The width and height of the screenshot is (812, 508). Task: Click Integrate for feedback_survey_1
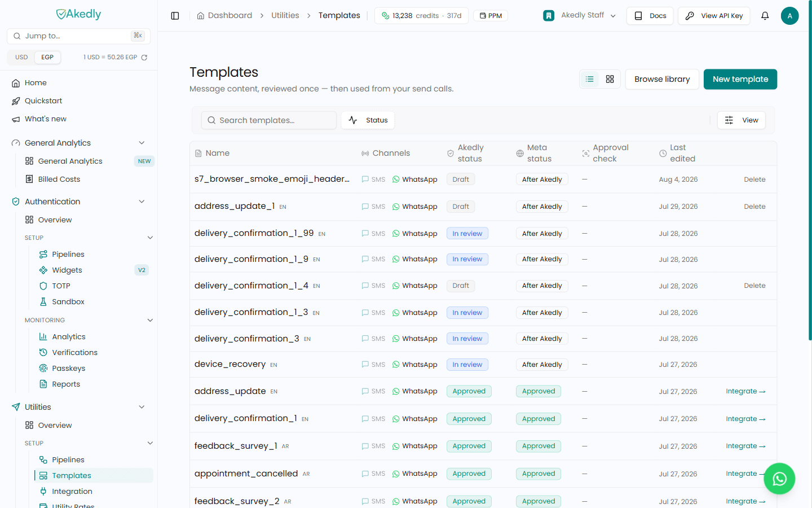coord(745,446)
